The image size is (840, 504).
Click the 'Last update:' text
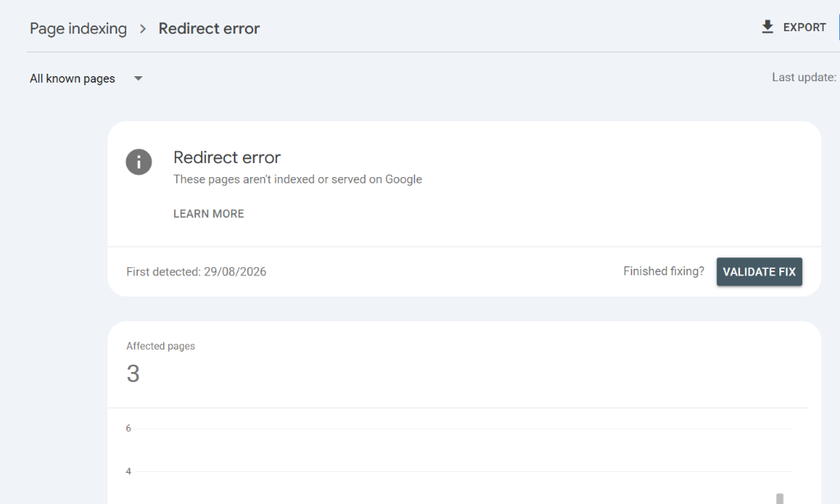(804, 78)
